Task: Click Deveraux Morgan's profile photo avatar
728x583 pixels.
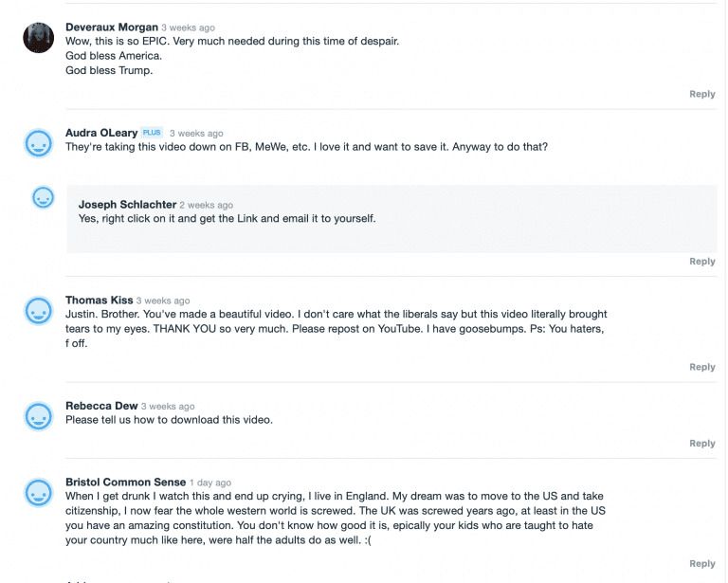Action: pyautogui.click(x=38, y=38)
